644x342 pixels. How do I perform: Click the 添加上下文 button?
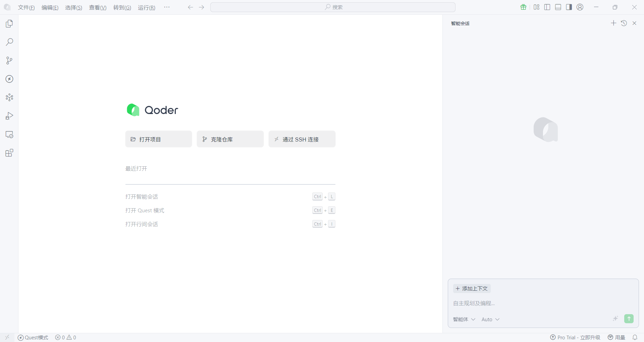coord(472,288)
